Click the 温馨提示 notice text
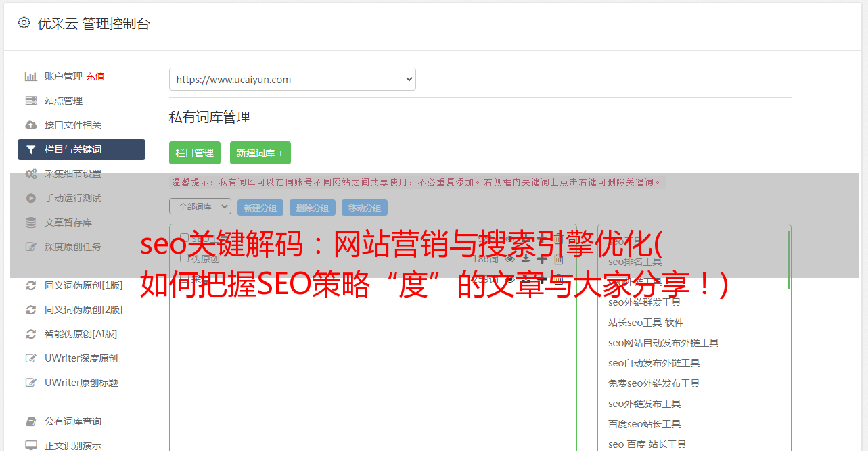This screenshot has width=868, height=451. [417, 182]
